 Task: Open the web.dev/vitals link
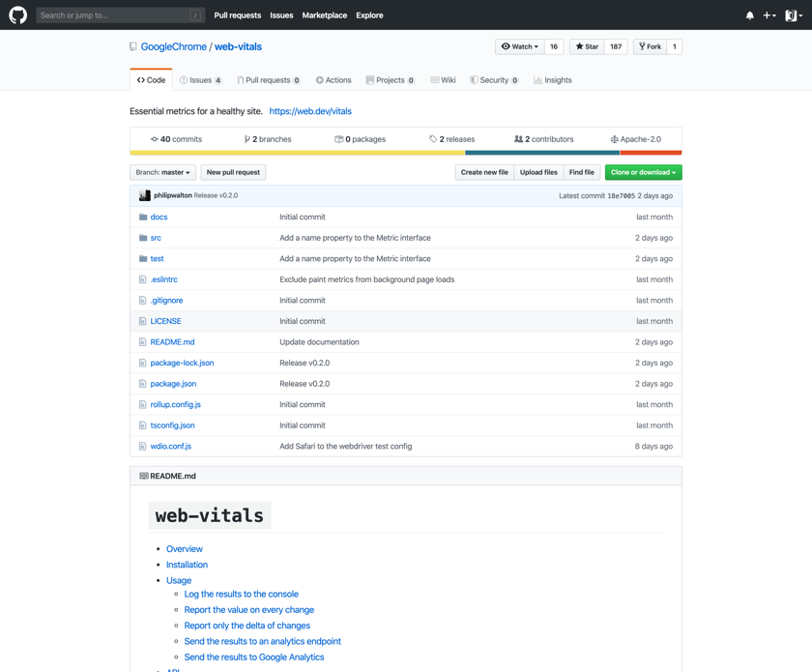coord(310,111)
